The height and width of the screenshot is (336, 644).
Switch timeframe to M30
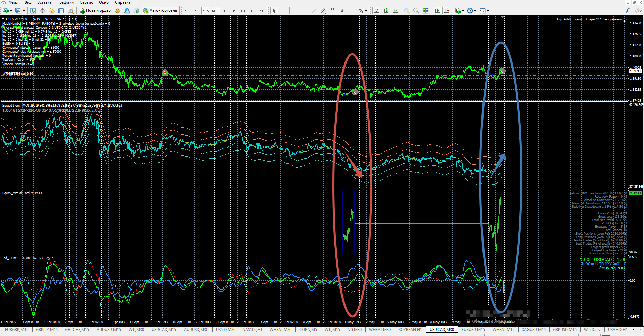point(215,11)
